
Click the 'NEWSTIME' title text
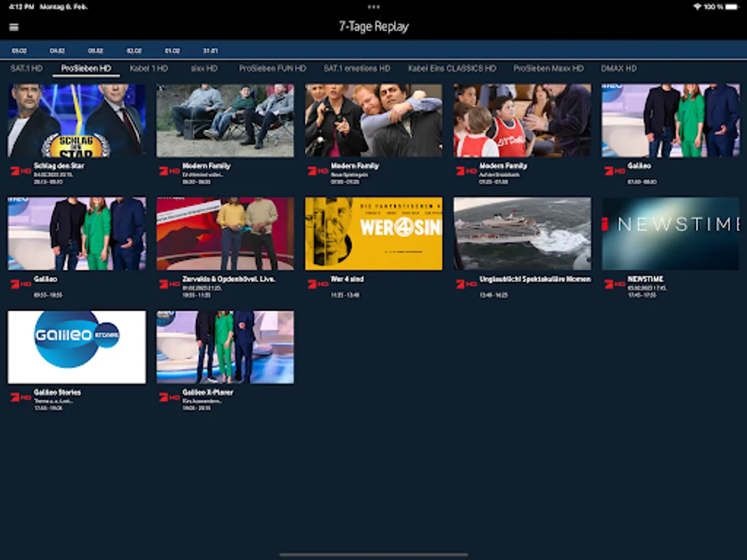pos(646,279)
